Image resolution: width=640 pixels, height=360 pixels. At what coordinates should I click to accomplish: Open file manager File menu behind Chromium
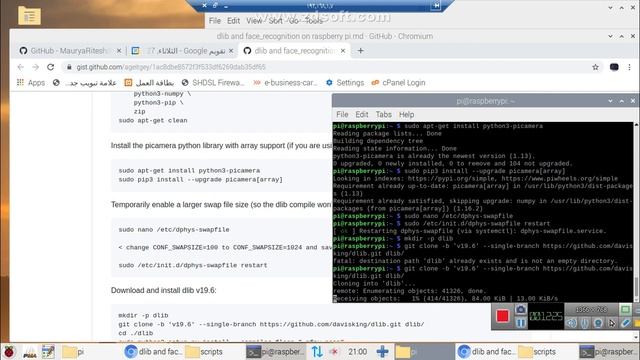215,20
